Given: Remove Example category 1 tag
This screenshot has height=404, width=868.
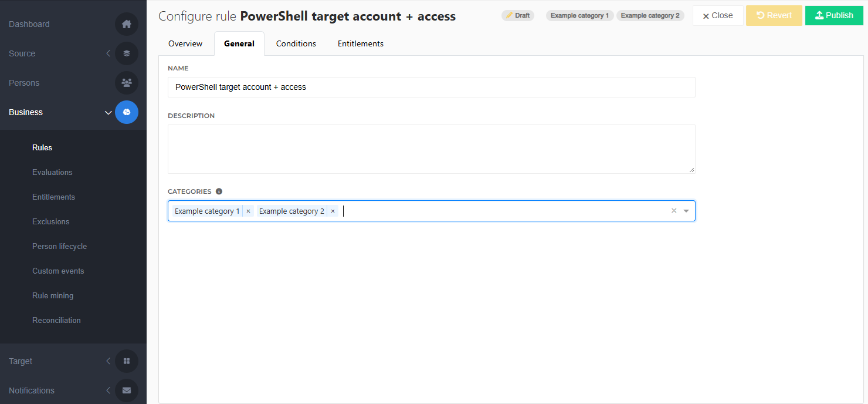Looking at the screenshot, I should (x=248, y=211).
